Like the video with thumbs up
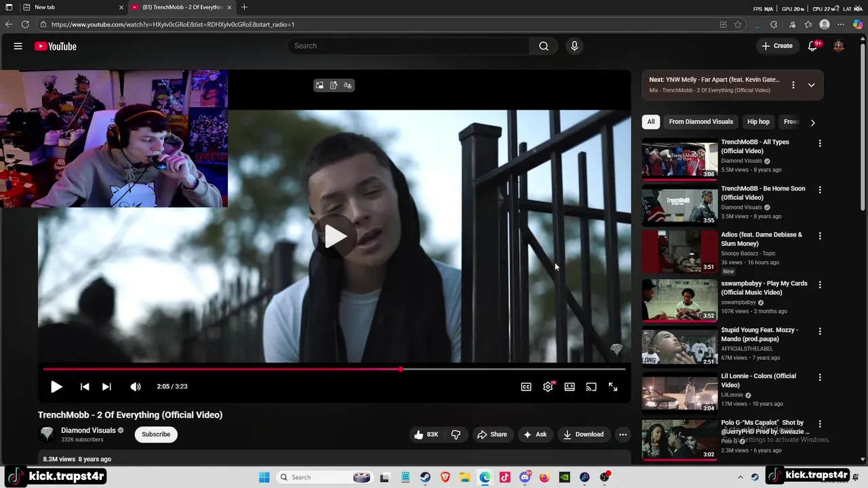The height and width of the screenshot is (488, 868). tap(426, 434)
